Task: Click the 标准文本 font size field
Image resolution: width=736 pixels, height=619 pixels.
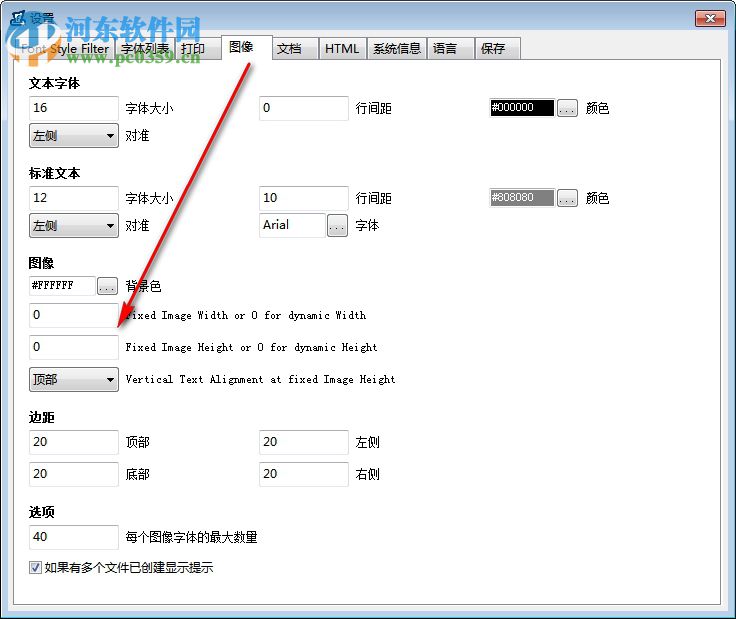Action: click(x=74, y=199)
